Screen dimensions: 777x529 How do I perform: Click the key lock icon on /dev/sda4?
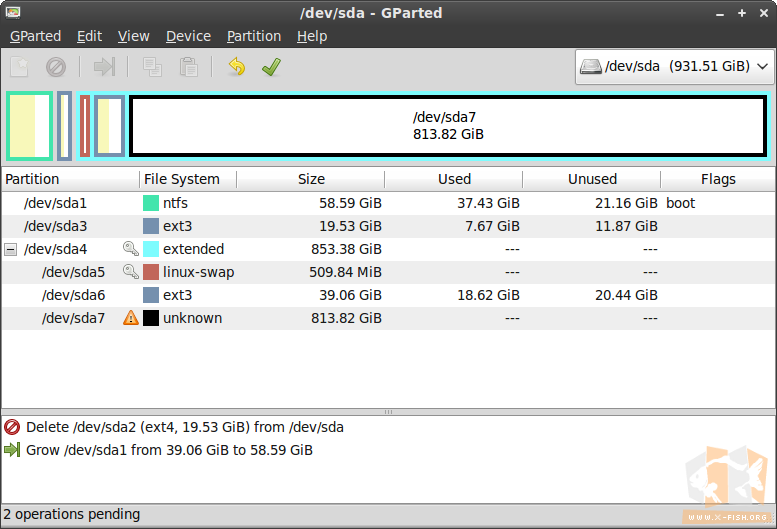coord(131,249)
